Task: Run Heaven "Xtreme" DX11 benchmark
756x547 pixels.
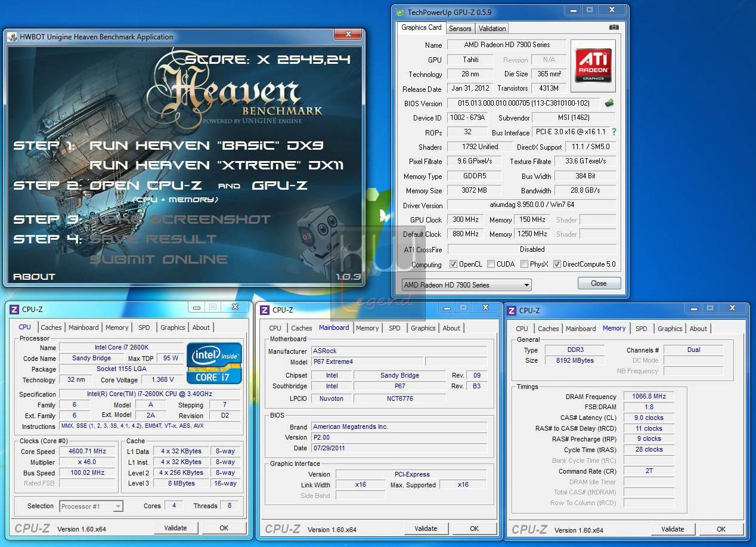Action: click(216, 165)
